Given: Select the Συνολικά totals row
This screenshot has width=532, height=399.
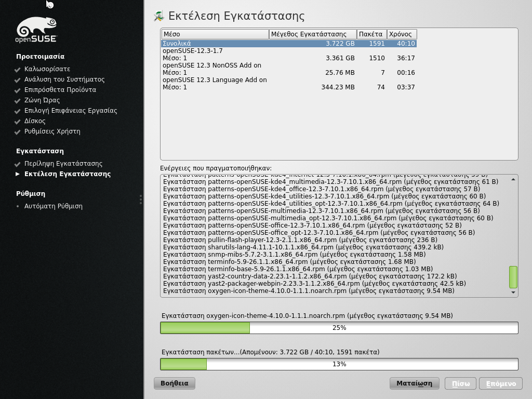Looking at the screenshot, I should click(289, 44).
